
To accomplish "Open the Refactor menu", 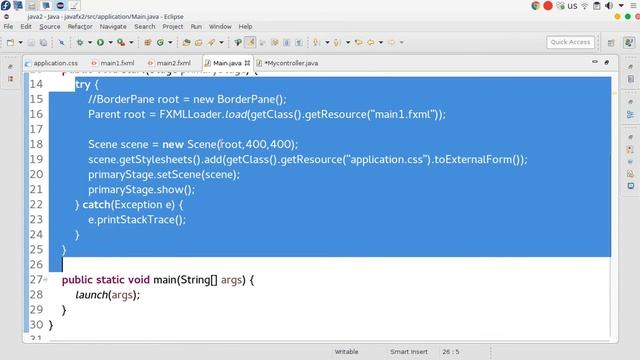I will 80,27.
